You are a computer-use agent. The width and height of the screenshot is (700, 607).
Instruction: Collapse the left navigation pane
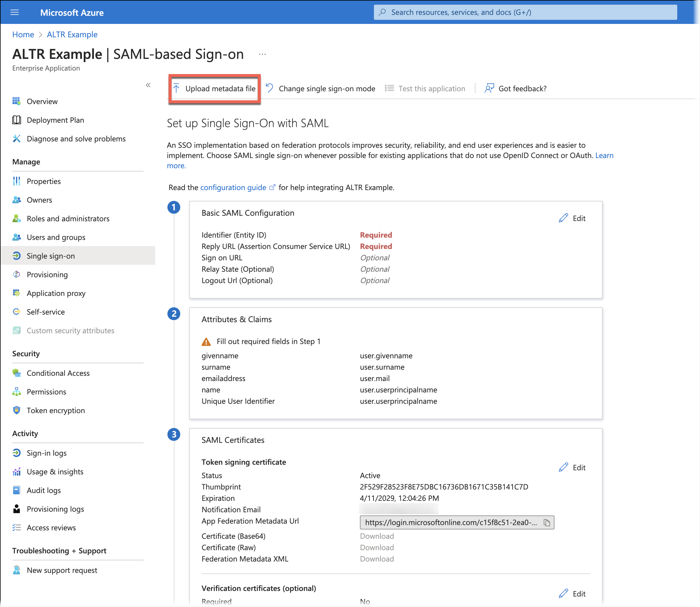[148, 85]
